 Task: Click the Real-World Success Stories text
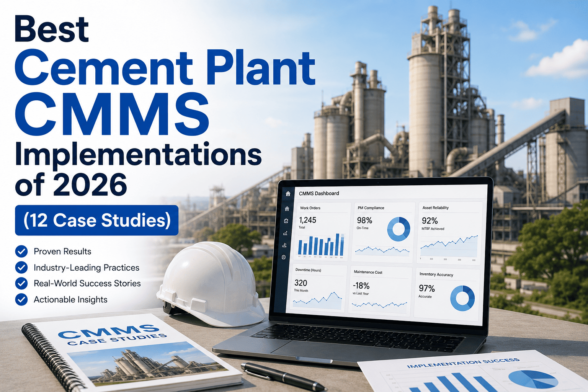(87, 283)
